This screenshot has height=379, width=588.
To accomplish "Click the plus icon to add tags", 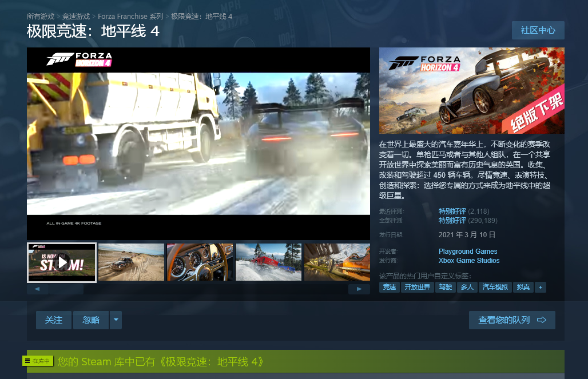I will click(x=541, y=287).
